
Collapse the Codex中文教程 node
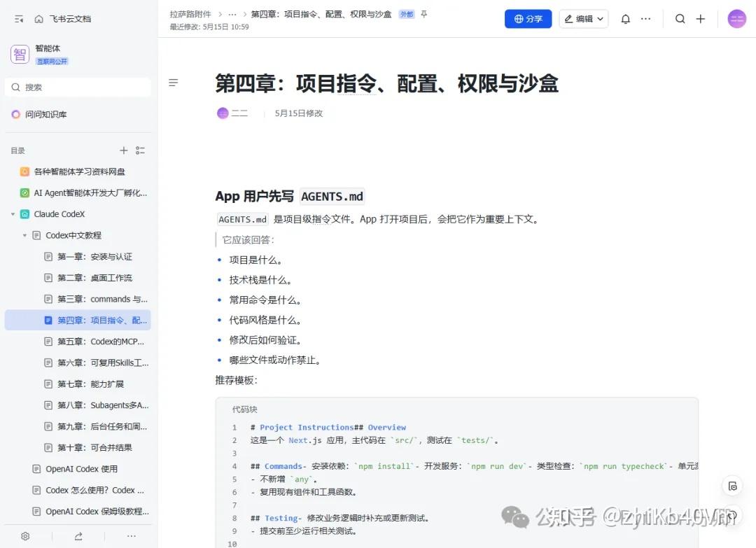[x=24, y=235]
